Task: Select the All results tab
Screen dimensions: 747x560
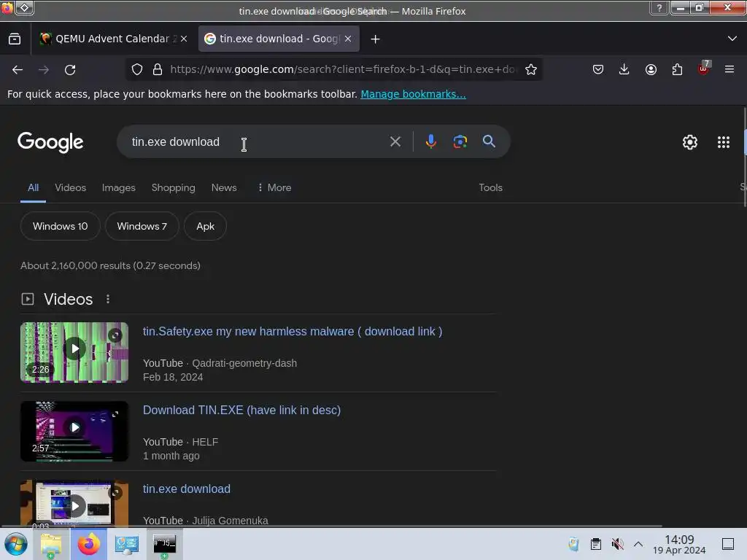Action: pos(33,187)
